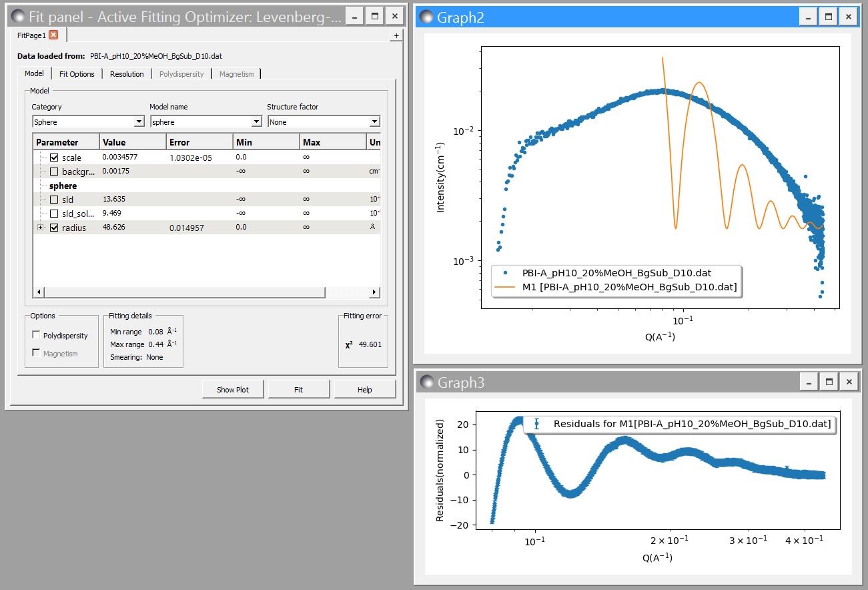This screenshot has height=590, width=868.
Task: Expand the radius parameter row
Action: (40, 228)
